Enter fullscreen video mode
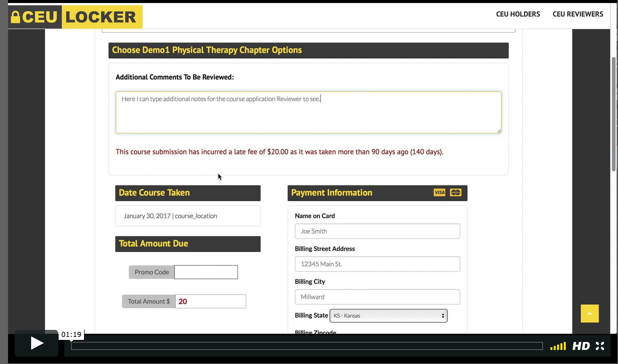 600,346
